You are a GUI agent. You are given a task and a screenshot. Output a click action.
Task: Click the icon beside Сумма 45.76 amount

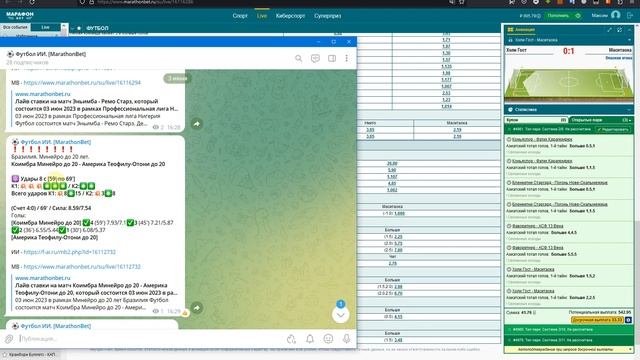[535, 313]
